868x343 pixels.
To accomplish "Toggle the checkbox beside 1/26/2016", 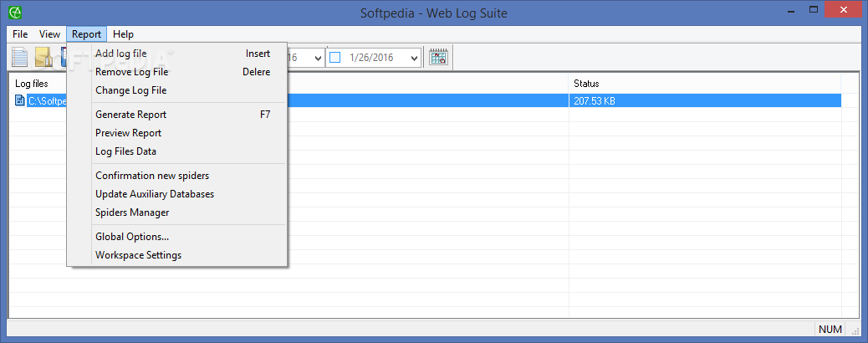I will pyautogui.click(x=334, y=57).
